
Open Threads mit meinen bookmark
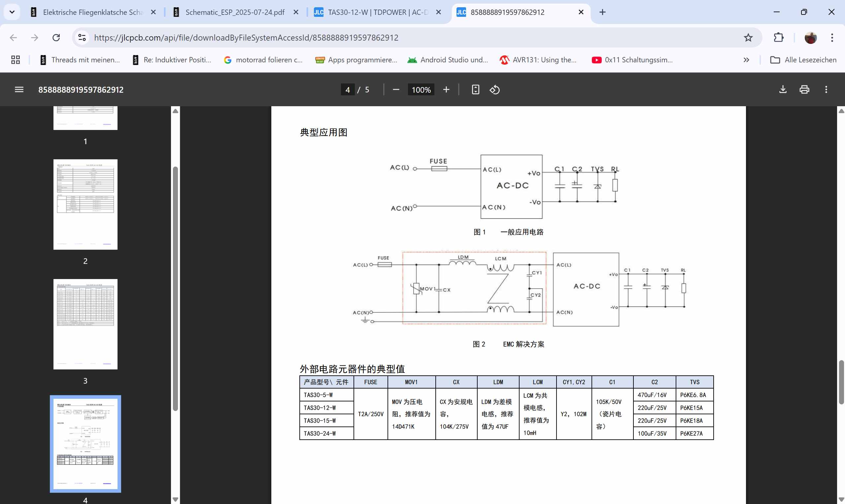click(80, 60)
